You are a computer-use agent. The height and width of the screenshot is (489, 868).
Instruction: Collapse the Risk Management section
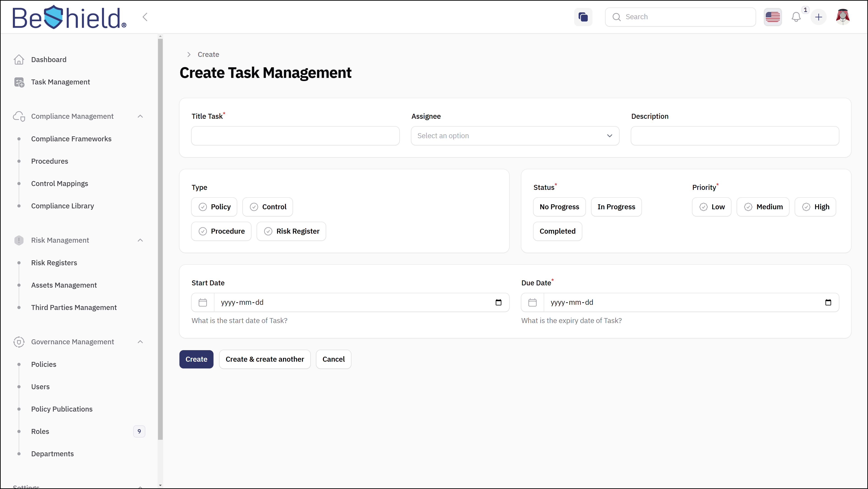coord(141,240)
